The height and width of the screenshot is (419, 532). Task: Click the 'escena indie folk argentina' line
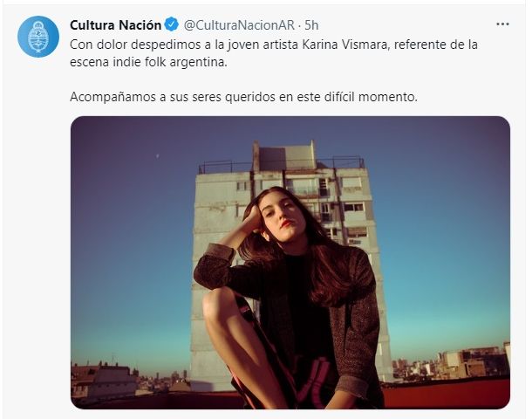click(148, 63)
